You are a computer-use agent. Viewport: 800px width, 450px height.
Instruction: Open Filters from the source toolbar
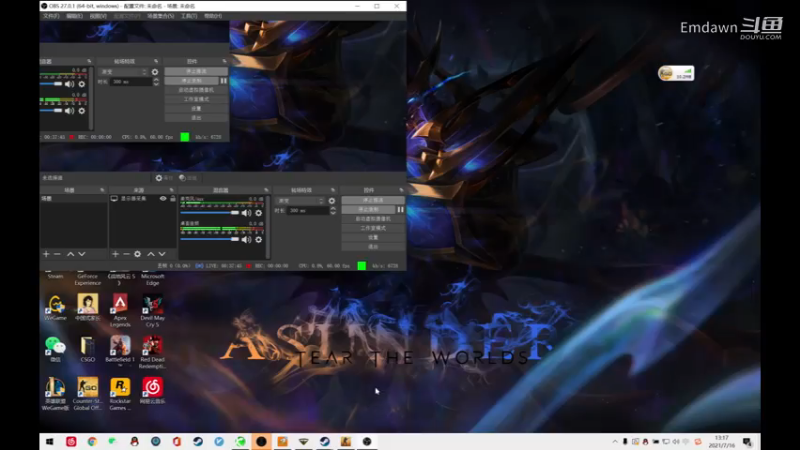(188, 178)
